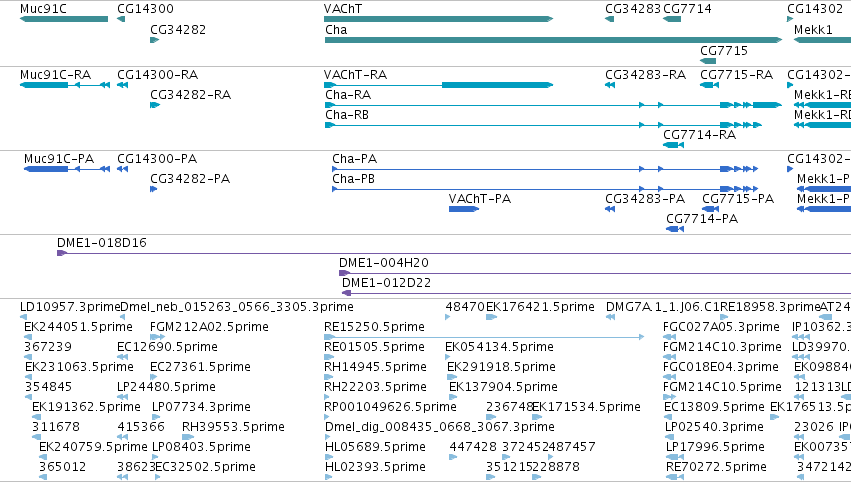Viewport: 851px width, 482px height.
Task: Select the LP24480.5prime label
Action: tap(167, 387)
